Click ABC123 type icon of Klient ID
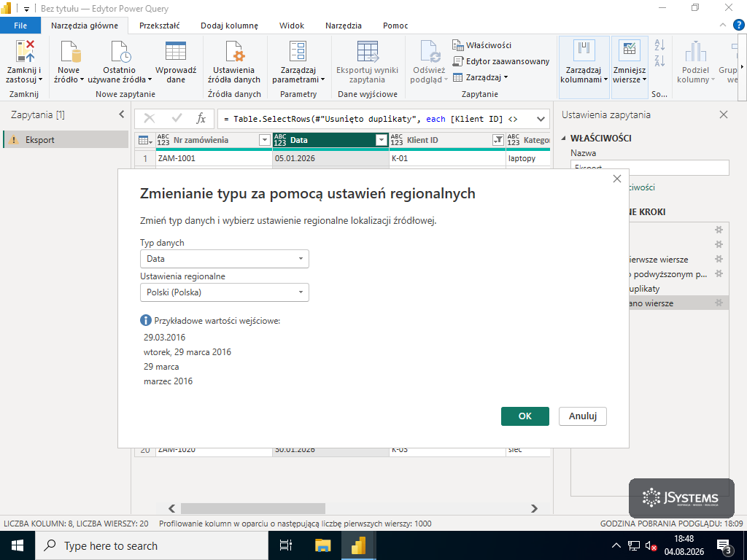The height and width of the screenshot is (560, 747). pos(396,140)
